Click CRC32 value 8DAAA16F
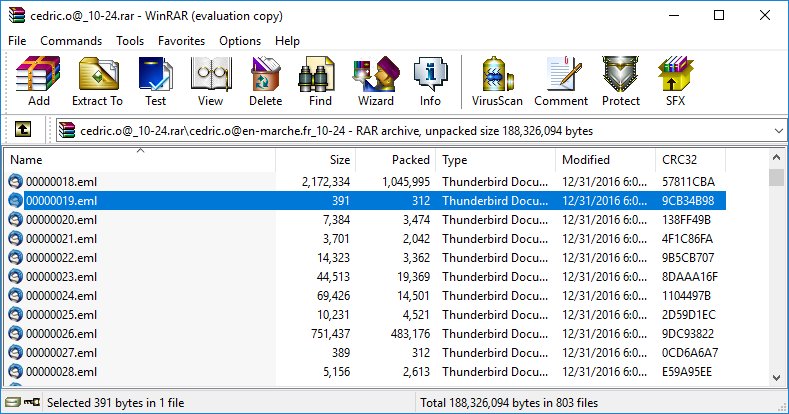 690,277
